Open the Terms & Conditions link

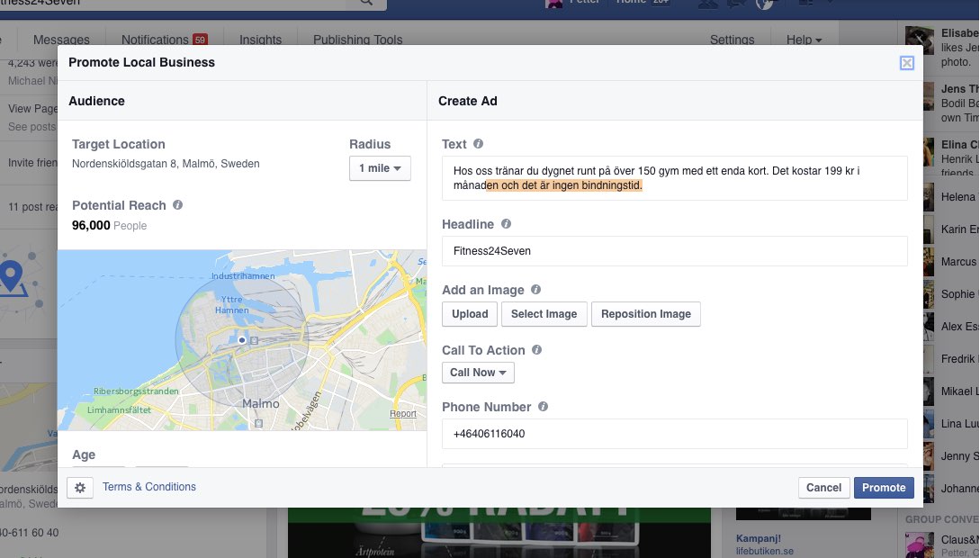149,487
